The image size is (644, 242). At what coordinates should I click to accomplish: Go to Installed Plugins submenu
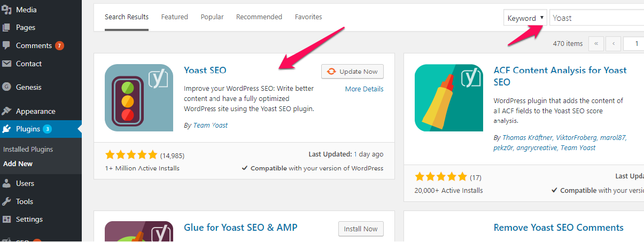tap(28, 150)
